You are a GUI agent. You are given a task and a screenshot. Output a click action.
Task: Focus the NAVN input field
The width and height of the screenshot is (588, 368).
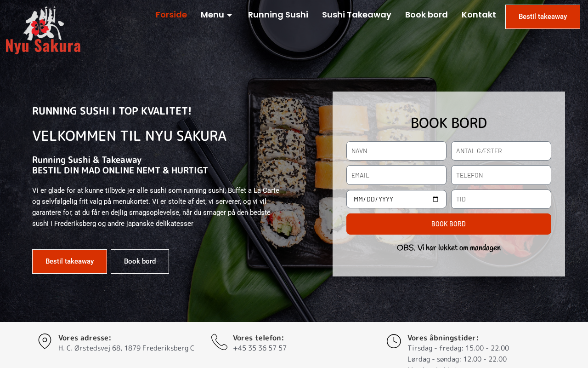tap(396, 151)
